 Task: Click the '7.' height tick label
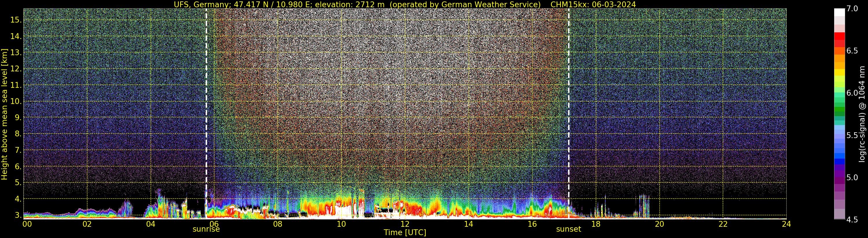point(18,150)
